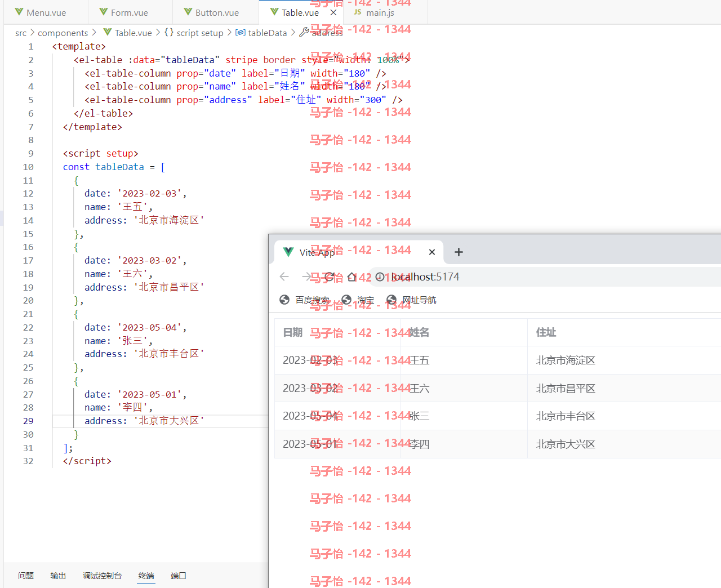Open the 端口 panel tab
The image size is (721, 588).
pyautogui.click(x=179, y=576)
